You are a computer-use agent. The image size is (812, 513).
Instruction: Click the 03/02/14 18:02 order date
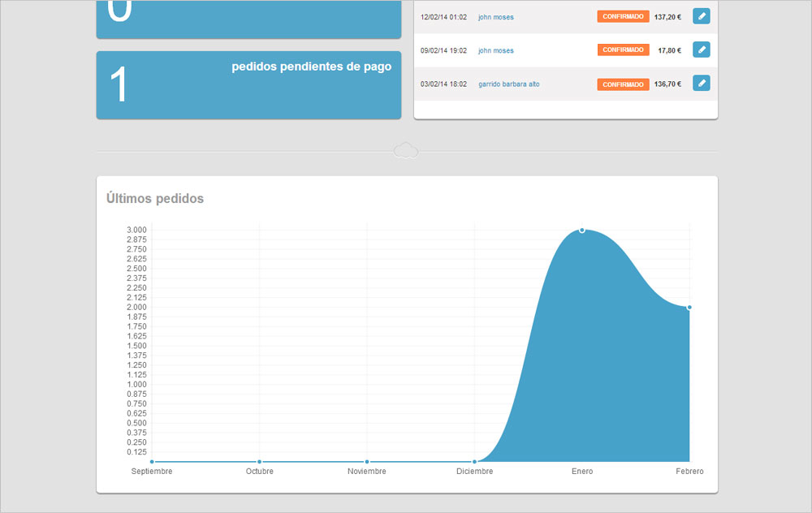pos(443,84)
